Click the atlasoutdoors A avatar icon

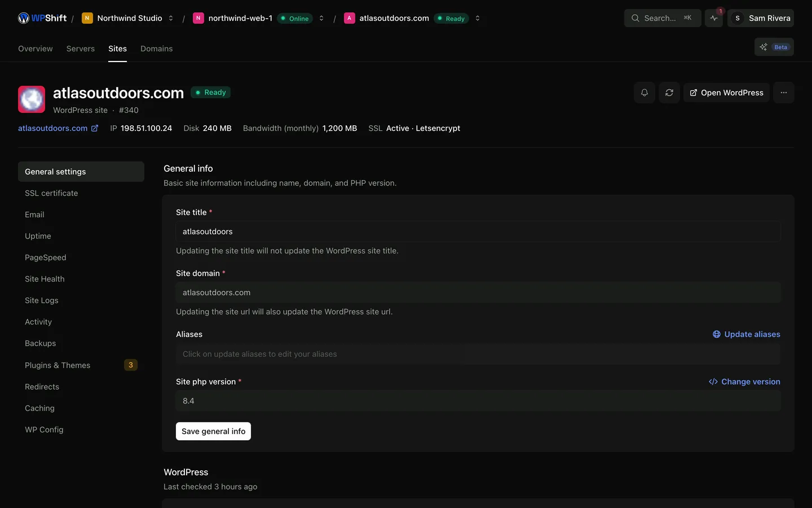pos(349,18)
